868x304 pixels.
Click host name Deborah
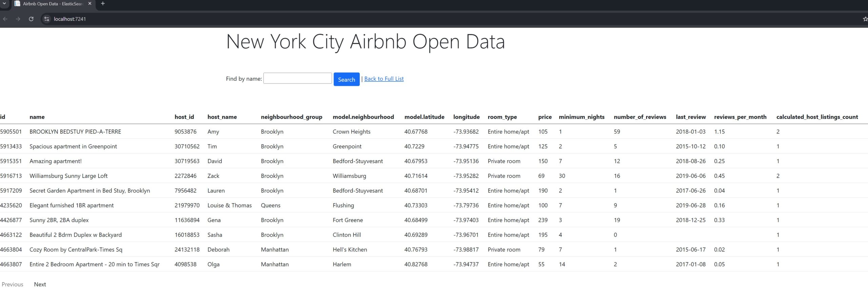point(218,249)
